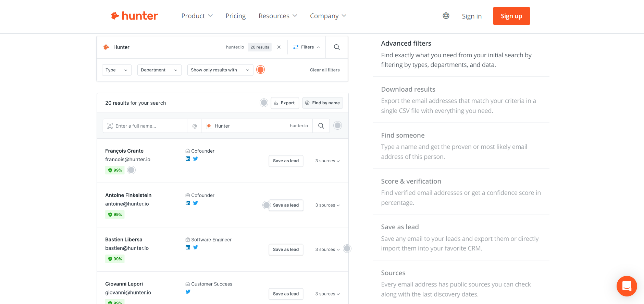Screen dimensions: 644x304
Task: Toggle the hotspot beside François's 99% score
Action: tap(131, 170)
